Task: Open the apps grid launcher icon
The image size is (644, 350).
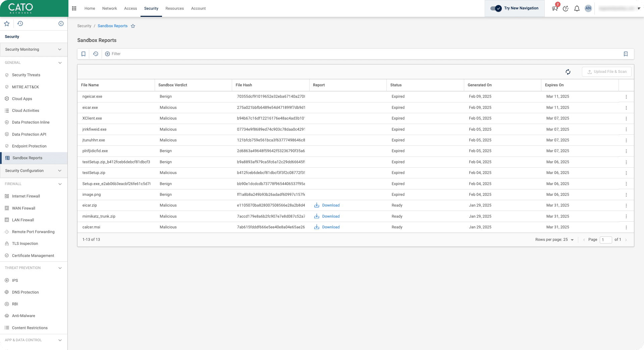Action: (x=74, y=8)
